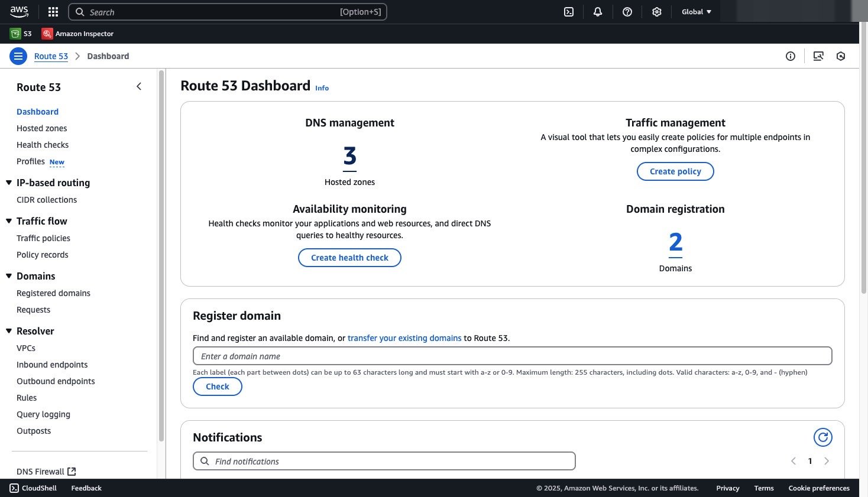Collapse the Resolver section
This screenshot has width=868, height=497.
9,331
